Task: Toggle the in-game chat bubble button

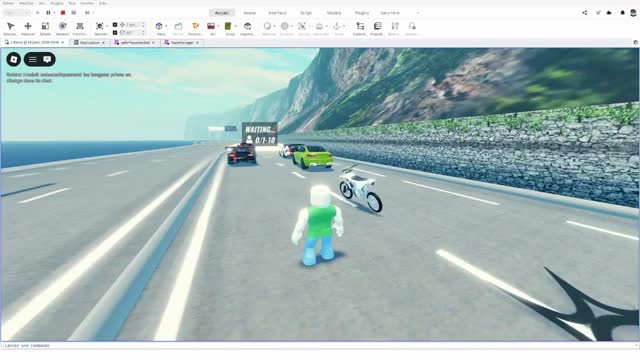Action: pyautogui.click(x=47, y=60)
